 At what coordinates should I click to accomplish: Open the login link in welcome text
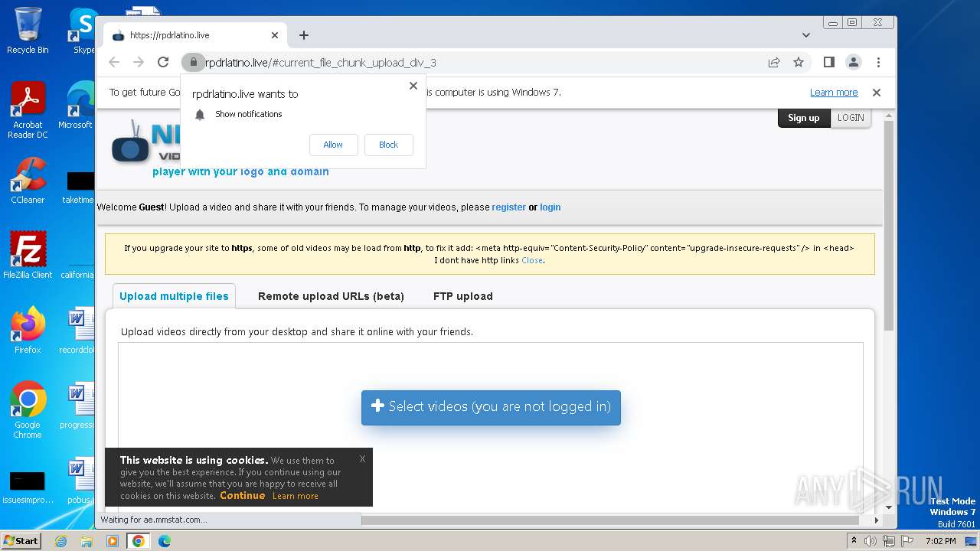(x=550, y=207)
